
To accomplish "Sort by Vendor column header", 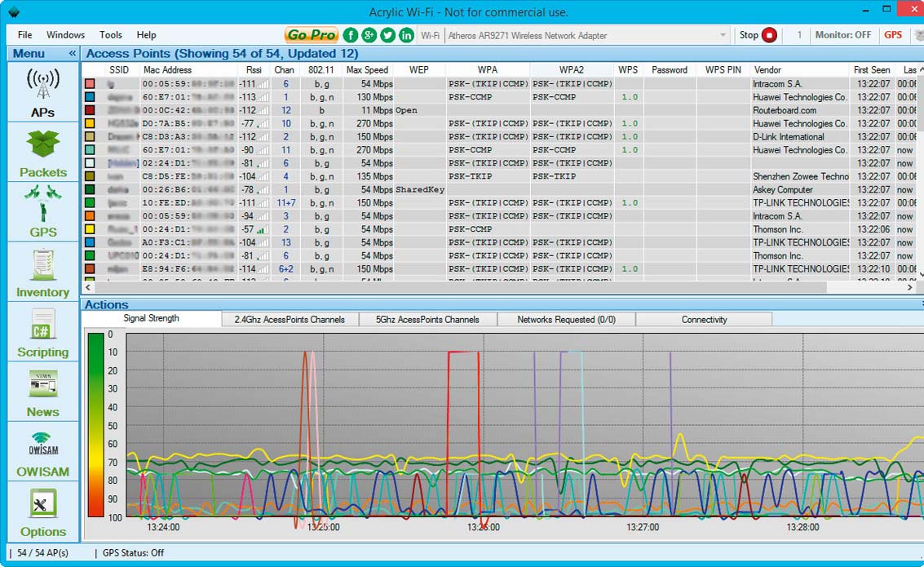I will click(768, 69).
